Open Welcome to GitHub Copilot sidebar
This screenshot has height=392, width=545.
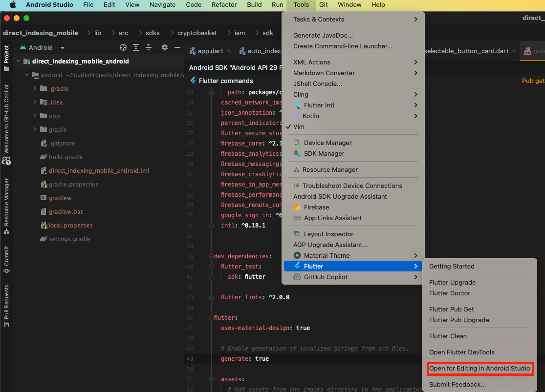(x=6, y=124)
